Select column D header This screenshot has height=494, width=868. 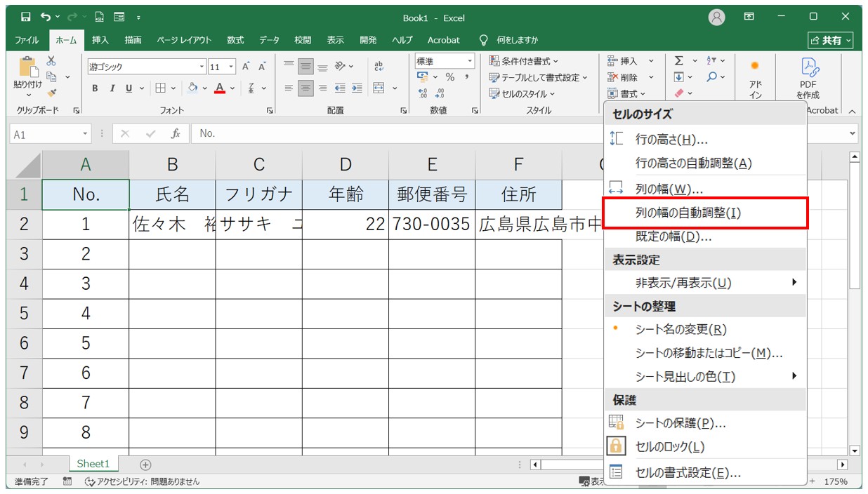346,164
